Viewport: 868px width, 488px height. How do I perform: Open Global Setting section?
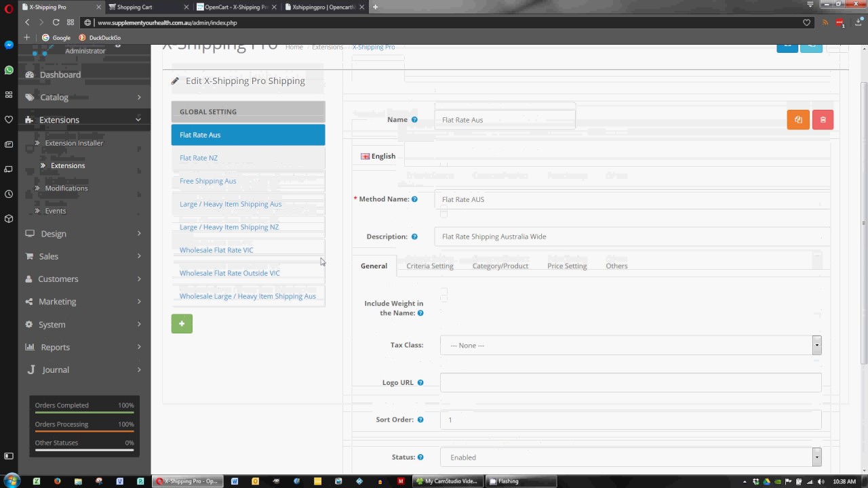click(248, 112)
